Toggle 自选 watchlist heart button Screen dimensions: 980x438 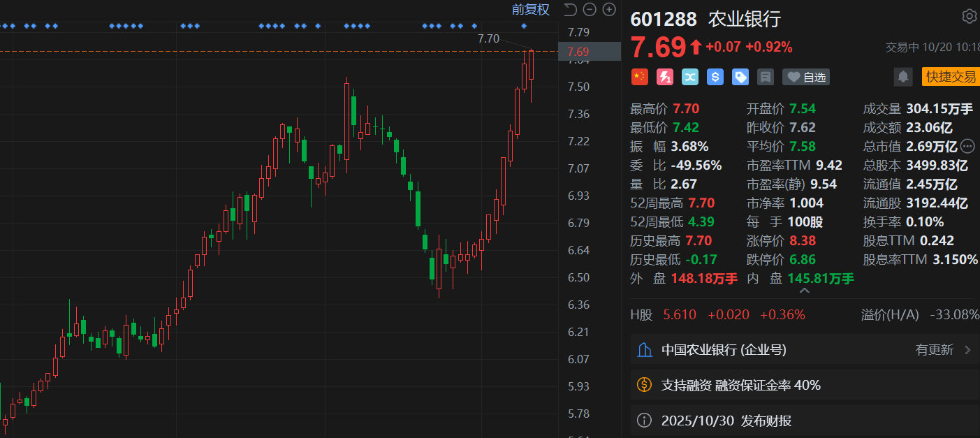(x=806, y=77)
